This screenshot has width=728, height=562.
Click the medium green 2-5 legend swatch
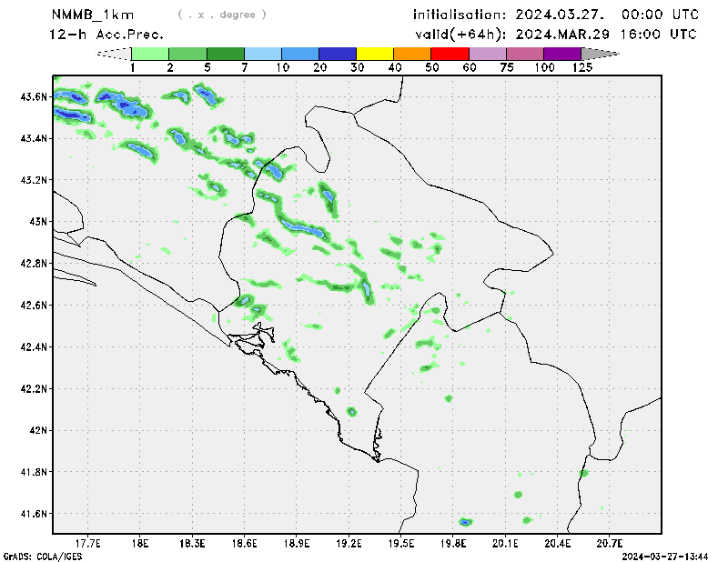tap(188, 54)
